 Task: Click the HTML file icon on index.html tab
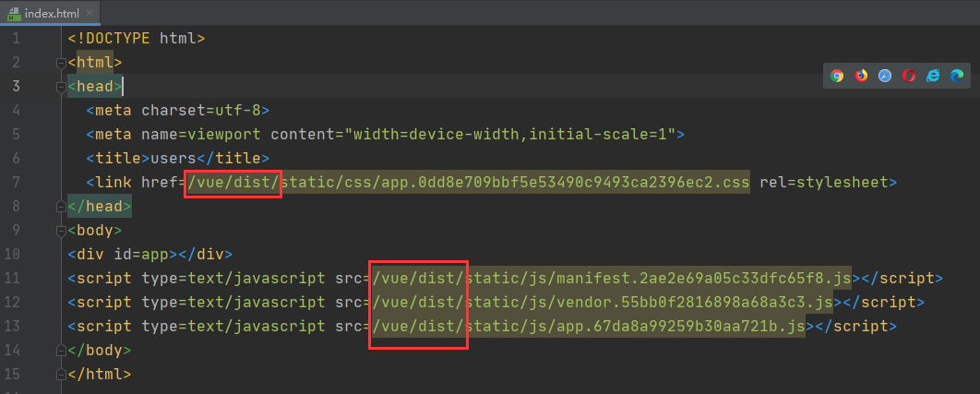(14, 13)
